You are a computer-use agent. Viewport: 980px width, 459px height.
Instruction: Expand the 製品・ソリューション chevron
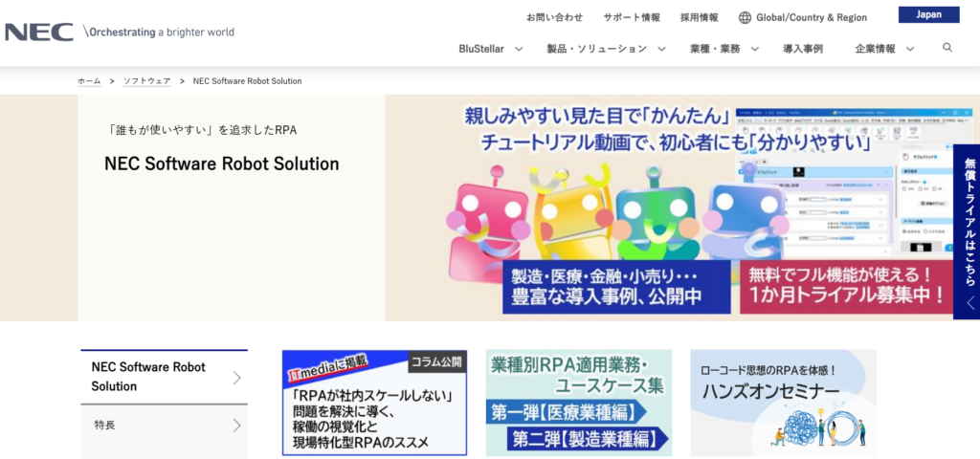[x=661, y=49]
